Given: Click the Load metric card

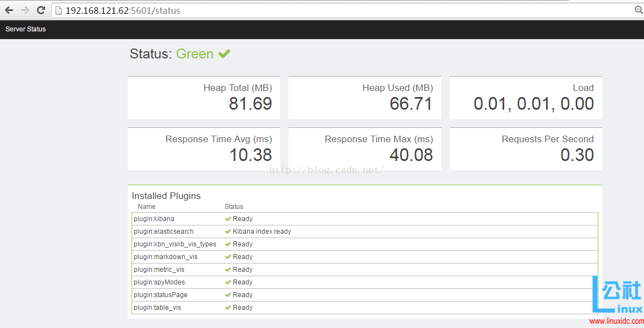Looking at the screenshot, I should 526,98.
